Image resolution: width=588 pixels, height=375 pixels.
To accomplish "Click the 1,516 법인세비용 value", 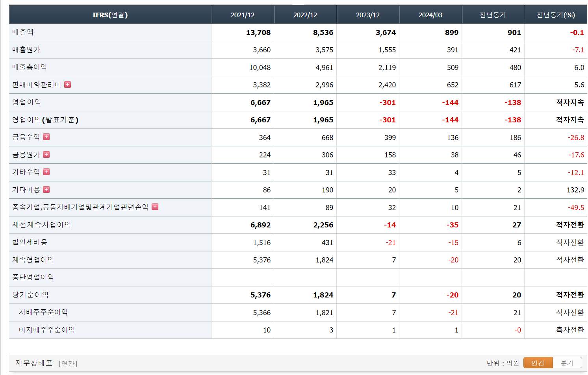I will (x=262, y=243).
